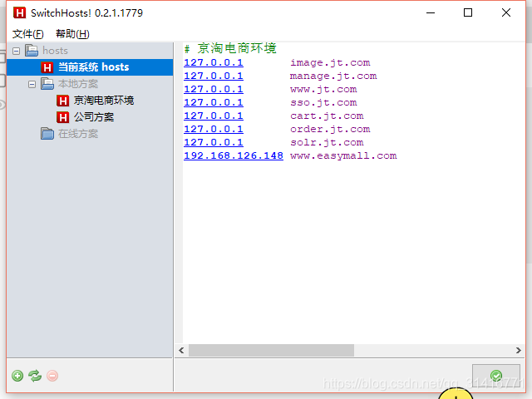The height and width of the screenshot is (399, 532).
Task: Click the H icon beside 京淘电商环境
Action: pos(63,101)
